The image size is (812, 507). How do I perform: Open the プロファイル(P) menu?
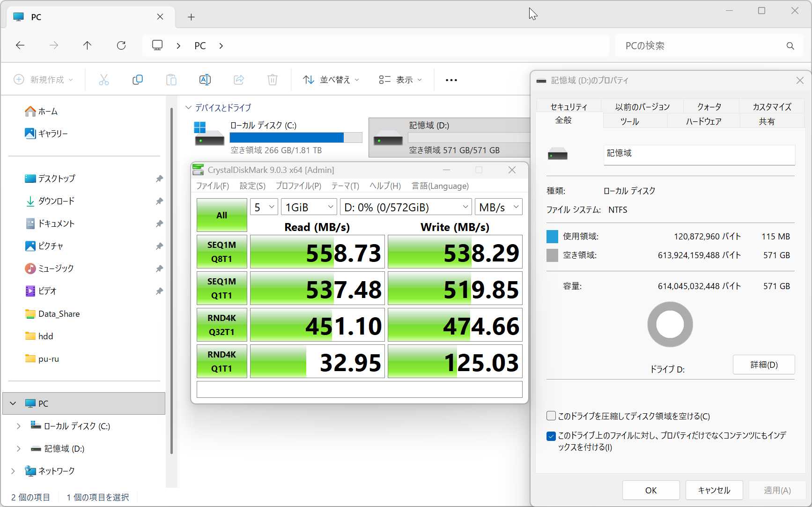(x=298, y=186)
